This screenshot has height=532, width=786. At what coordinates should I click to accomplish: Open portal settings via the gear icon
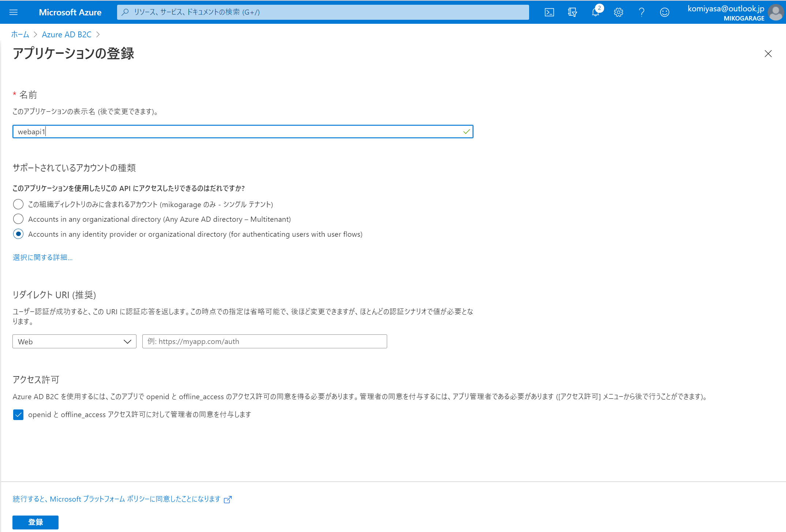(x=618, y=12)
